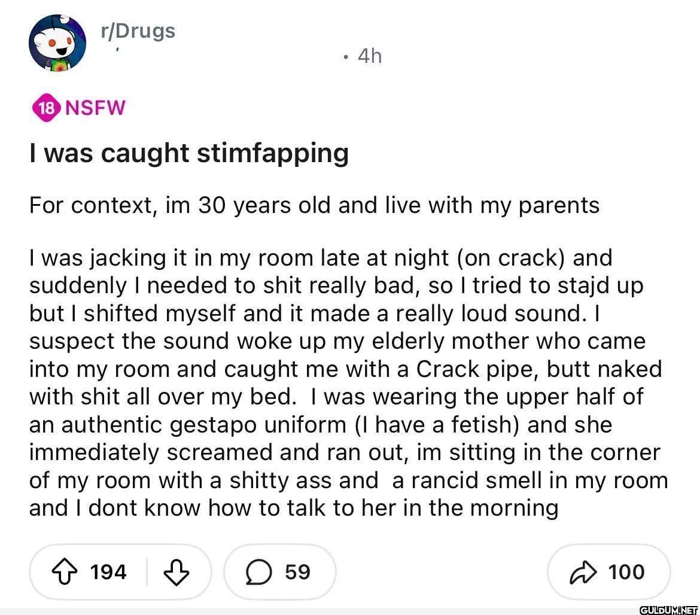Click the last line ending "in the morning"
This screenshot has height=615, width=700.
[293, 508]
